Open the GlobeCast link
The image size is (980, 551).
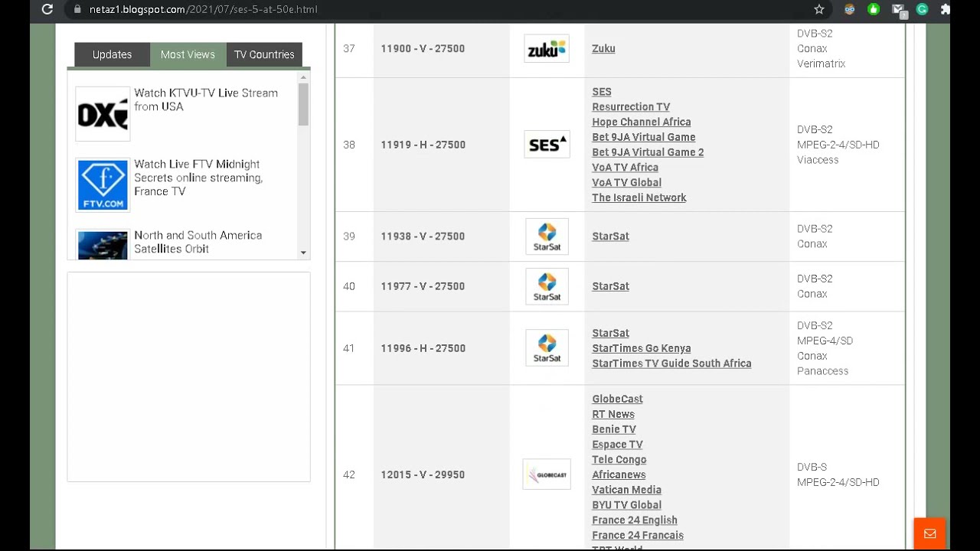tap(617, 399)
